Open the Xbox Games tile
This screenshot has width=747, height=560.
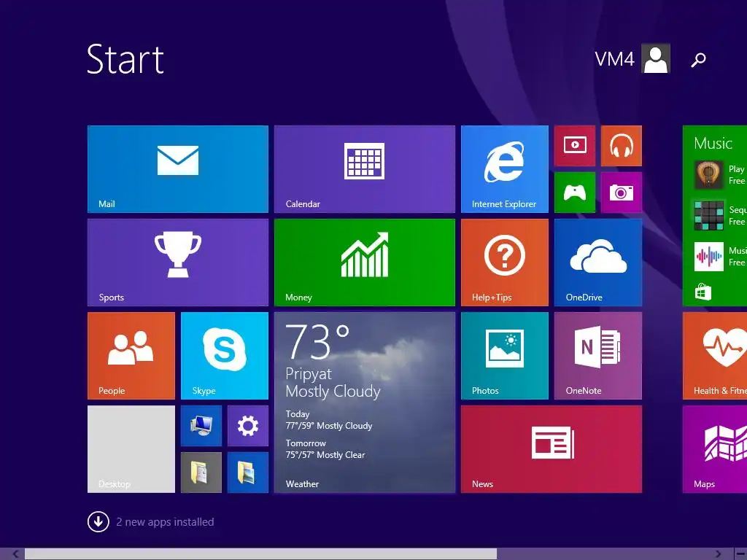click(575, 192)
